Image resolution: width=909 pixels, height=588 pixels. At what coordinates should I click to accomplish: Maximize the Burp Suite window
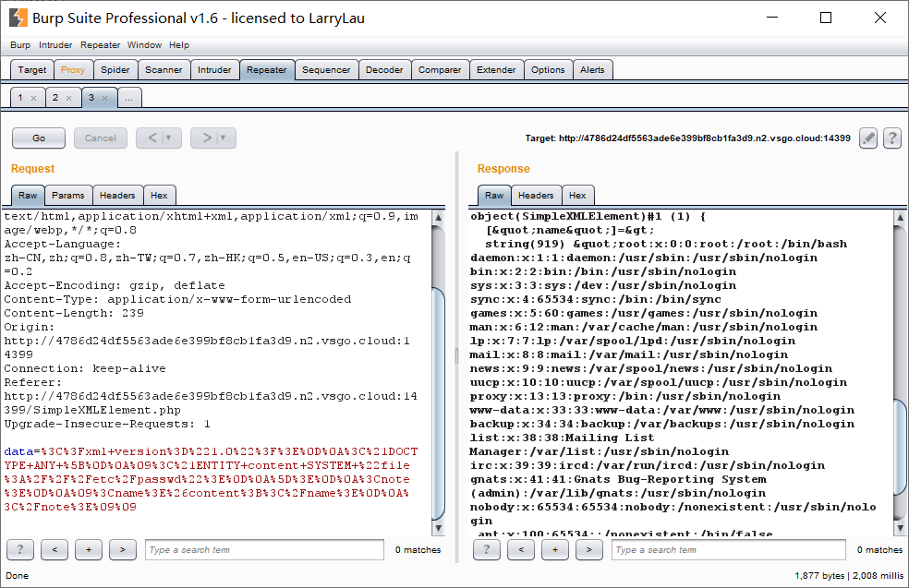(826, 18)
